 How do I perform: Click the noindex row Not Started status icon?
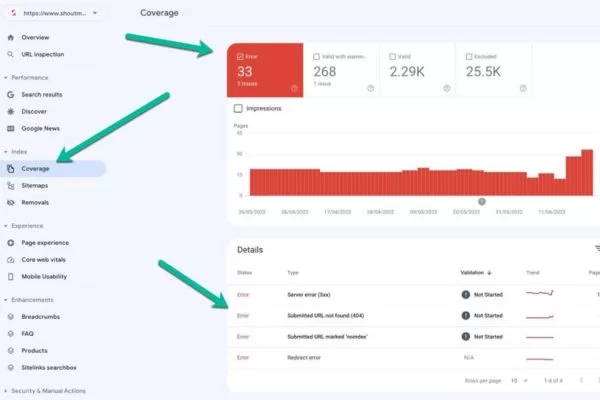click(466, 336)
